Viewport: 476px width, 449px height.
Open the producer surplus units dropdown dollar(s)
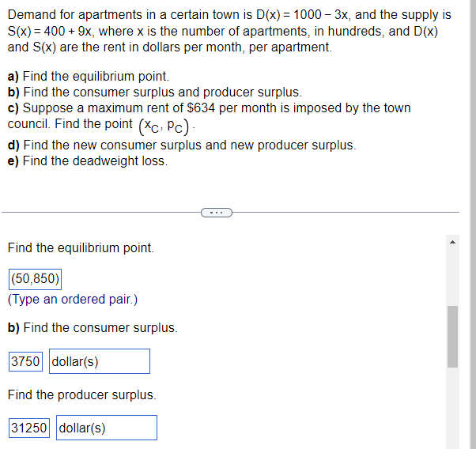[107, 428]
